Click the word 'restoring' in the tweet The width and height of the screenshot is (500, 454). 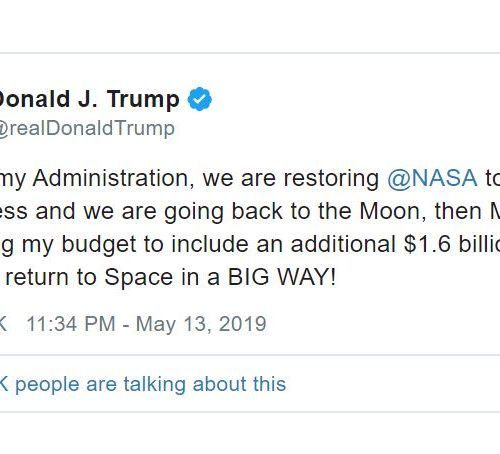331,179
